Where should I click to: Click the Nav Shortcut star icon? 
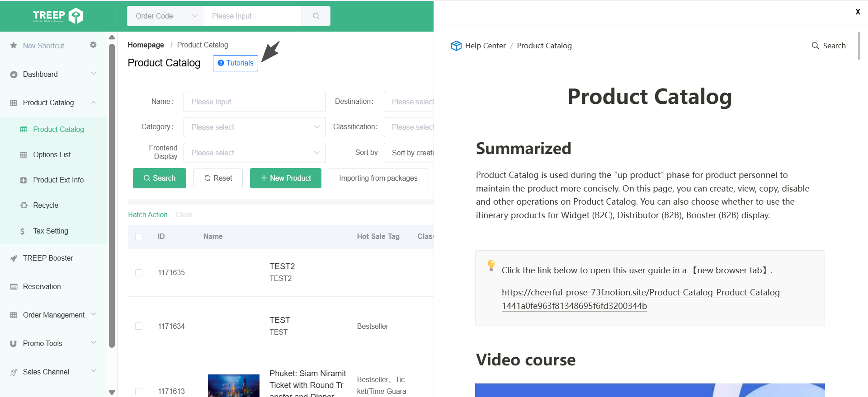coord(14,45)
